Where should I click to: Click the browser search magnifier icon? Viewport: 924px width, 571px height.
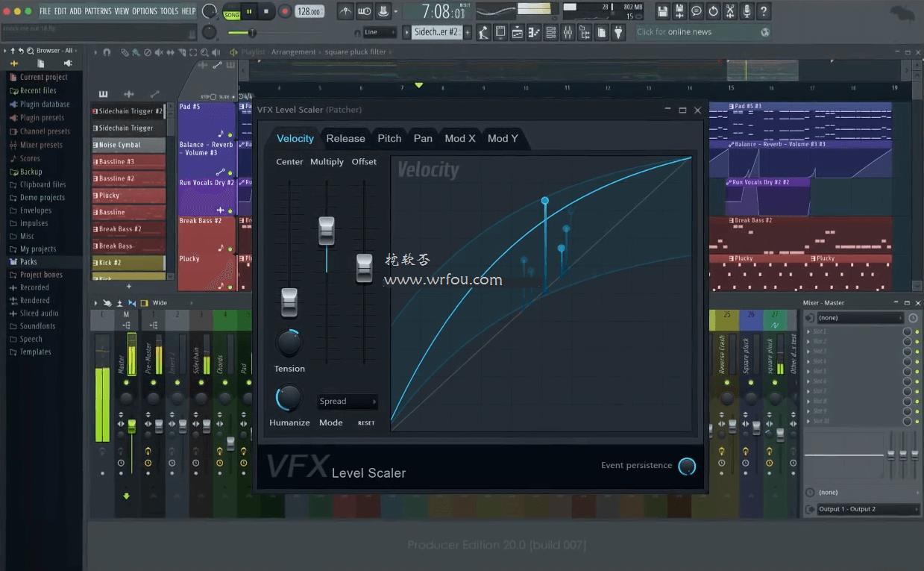point(31,51)
